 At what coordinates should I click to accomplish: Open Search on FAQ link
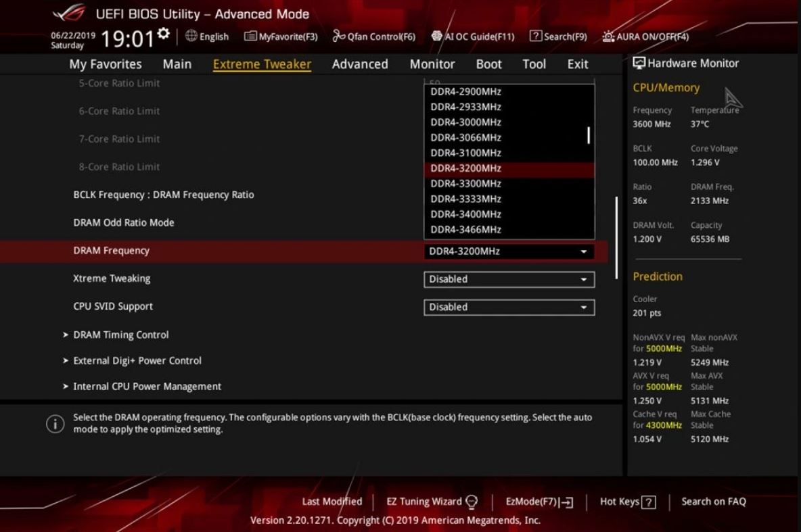714,502
